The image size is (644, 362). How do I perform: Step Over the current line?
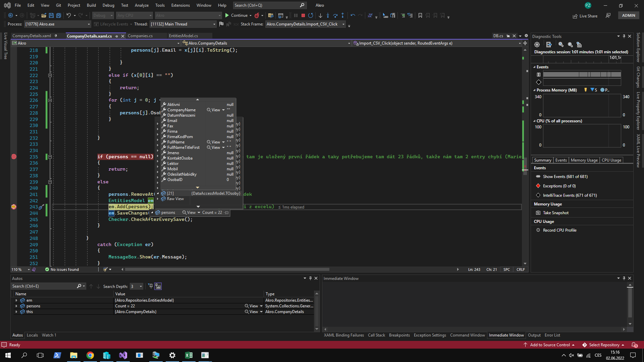tap(335, 15)
